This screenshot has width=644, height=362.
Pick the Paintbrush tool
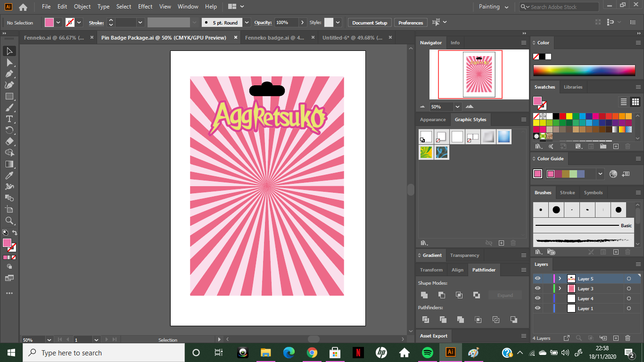[9, 107]
